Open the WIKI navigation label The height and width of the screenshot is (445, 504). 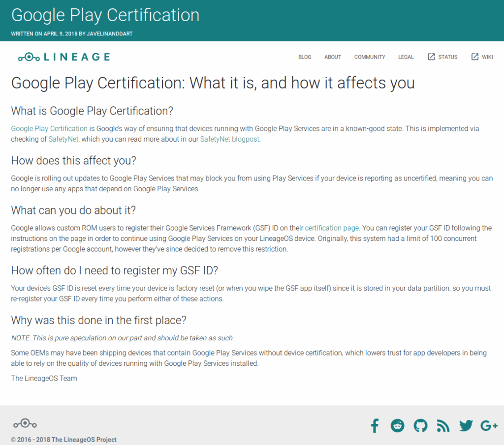tap(487, 57)
